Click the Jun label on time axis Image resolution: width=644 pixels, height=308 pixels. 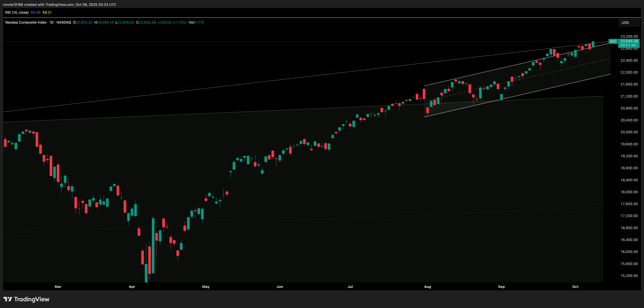pos(280,287)
